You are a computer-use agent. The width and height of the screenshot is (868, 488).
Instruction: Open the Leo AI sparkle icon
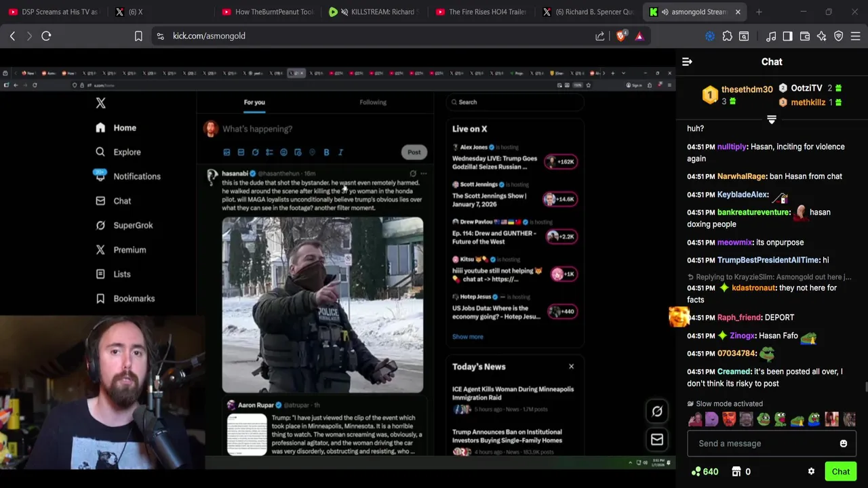[x=821, y=36]
